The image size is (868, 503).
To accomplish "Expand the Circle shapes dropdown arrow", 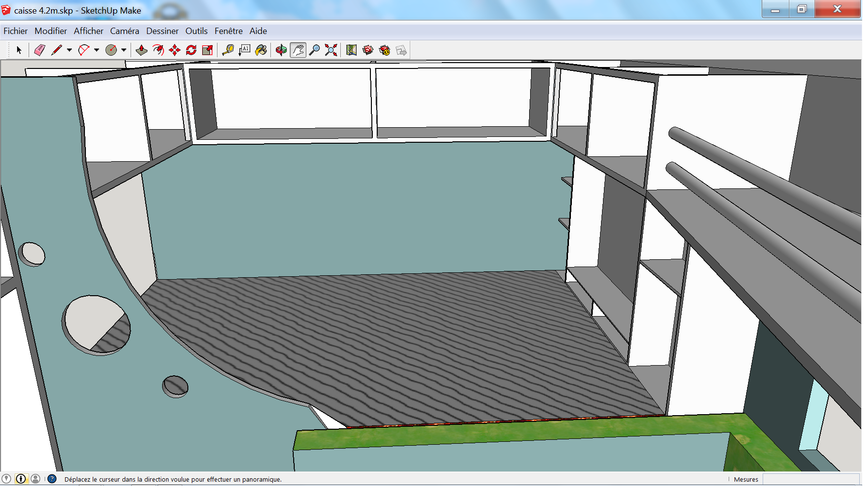I will pyautogui.click(x=124, y=50).
